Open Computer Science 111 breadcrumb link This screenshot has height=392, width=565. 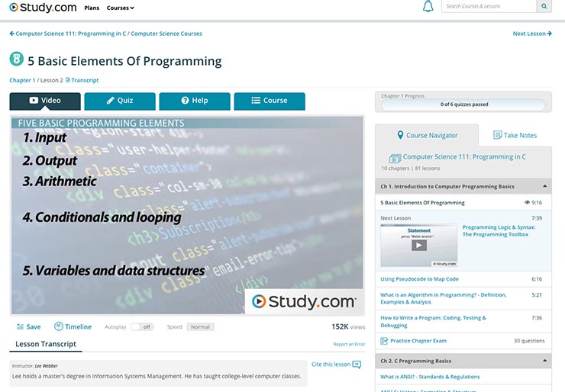[70, 34]
